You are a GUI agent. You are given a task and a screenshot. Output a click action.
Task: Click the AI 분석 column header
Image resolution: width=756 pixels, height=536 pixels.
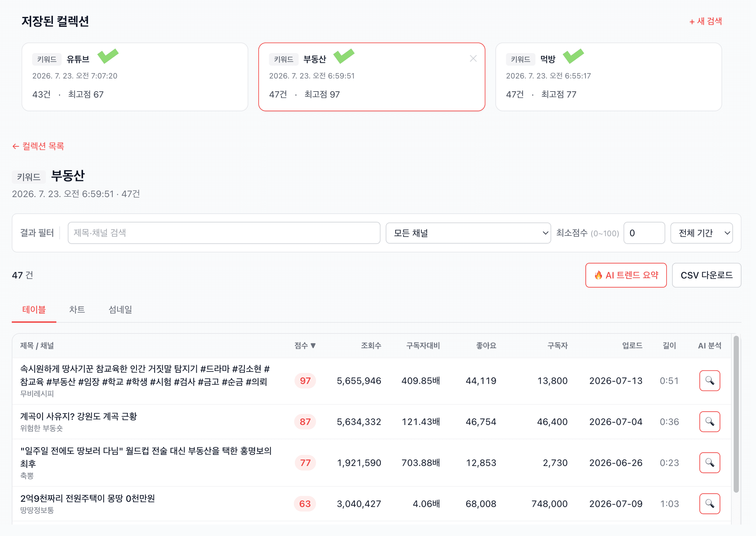(x=710, y=346)
